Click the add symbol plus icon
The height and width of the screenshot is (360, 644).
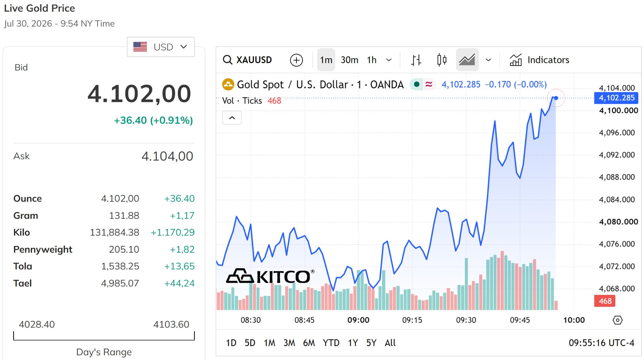tap(296, 60)
